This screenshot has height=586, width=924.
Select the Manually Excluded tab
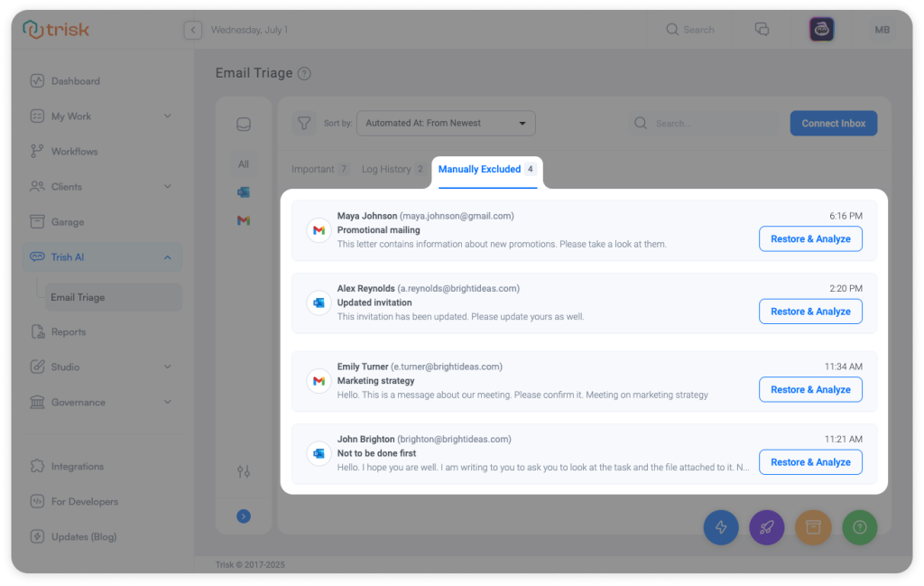pyautogui.click(x=487, y=170)
